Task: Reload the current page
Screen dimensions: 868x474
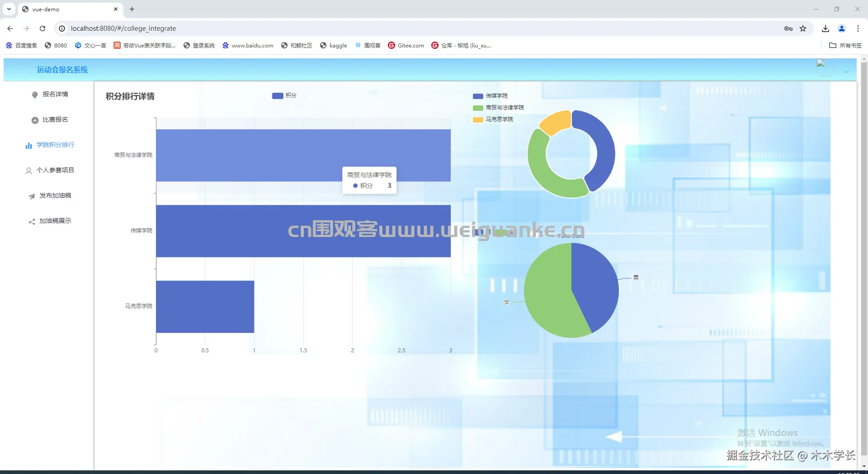Action: point(42,28)
